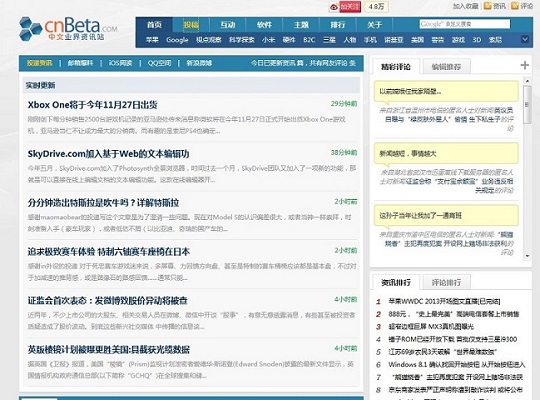The image size is (540, 400).
Task: Open the 投稿 nav tab
Action: [191, 25]
